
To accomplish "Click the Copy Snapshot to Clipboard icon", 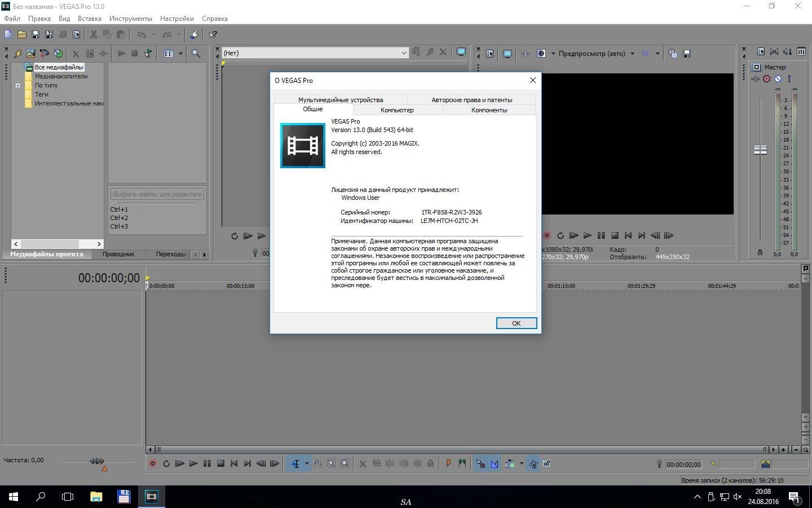I will click(x=673, y=53).
